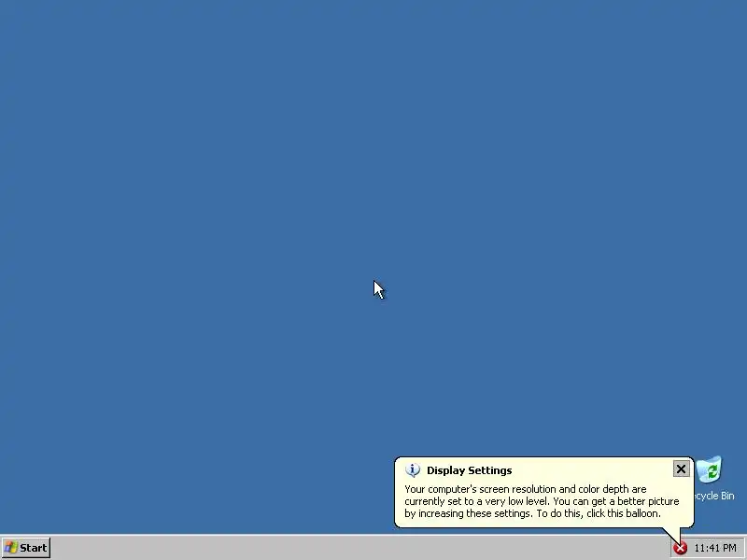Open the Start menu
Image resolution: width=747 pixels, height=560 pixels.
point(26,548)
